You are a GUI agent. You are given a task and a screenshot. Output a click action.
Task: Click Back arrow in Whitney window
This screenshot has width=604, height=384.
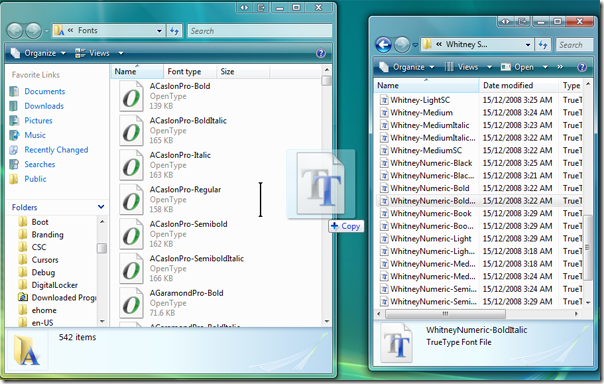(383, 45)
